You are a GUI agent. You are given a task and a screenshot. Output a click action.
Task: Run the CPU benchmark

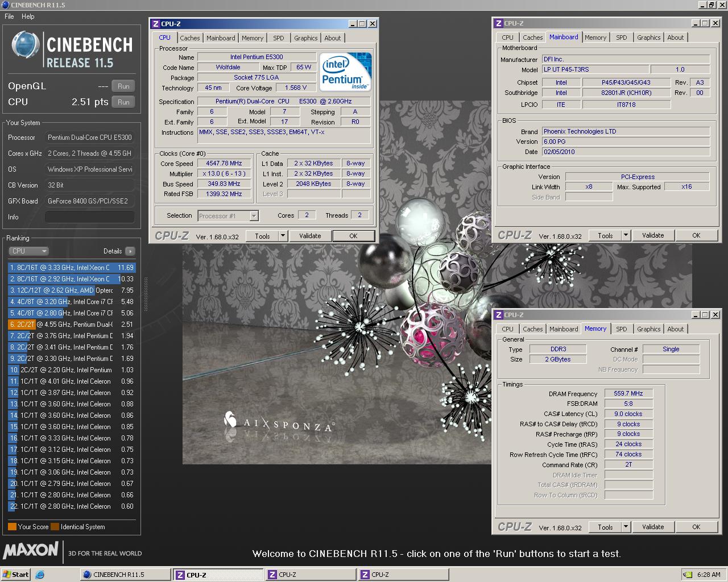point(123,102)
